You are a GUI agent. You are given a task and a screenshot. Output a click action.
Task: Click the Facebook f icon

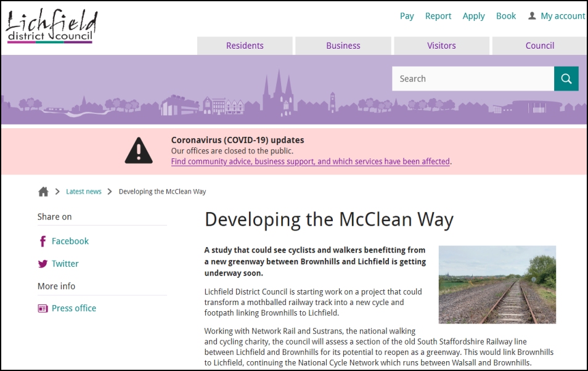pos(43,241)
